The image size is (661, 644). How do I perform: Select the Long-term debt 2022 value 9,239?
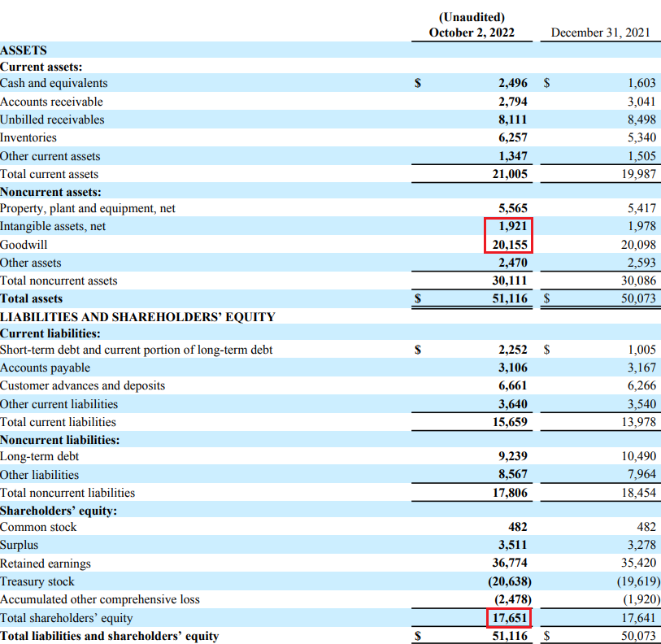pos(512,457)
